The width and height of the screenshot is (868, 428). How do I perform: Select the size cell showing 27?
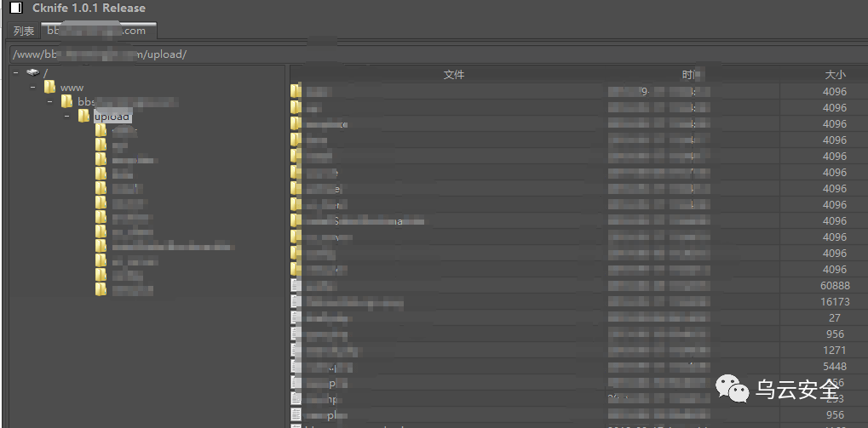tap(835, 318)
